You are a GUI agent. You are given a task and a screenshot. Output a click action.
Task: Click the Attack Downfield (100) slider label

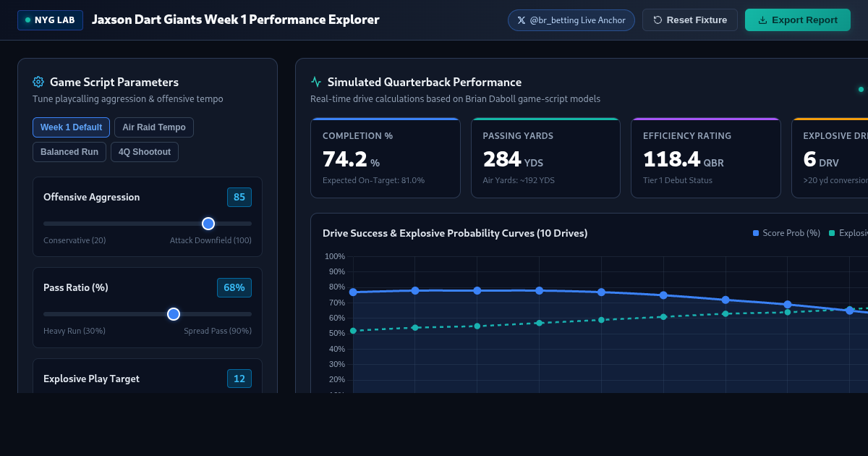pos(210,240)
